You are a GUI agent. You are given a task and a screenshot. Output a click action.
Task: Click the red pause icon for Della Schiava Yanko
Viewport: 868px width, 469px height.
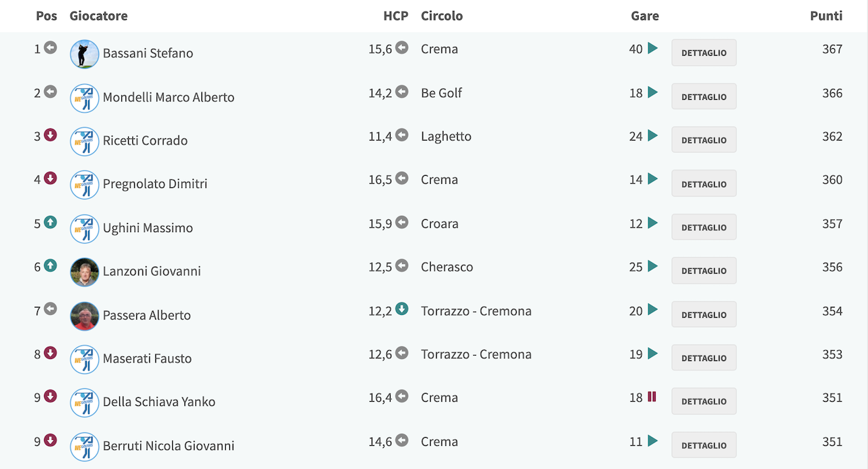[652, 397]
